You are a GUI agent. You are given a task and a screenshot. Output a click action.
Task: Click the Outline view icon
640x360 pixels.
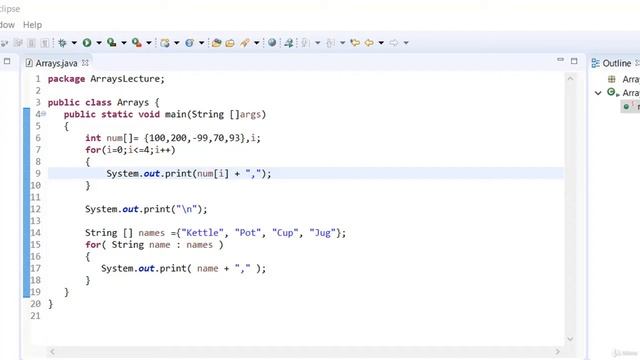[x=596, y=63]
